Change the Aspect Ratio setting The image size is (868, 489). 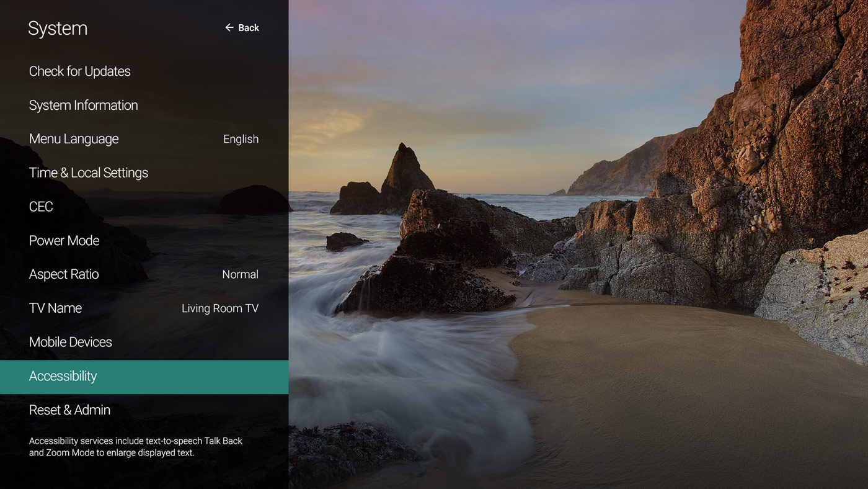(144, 274)
